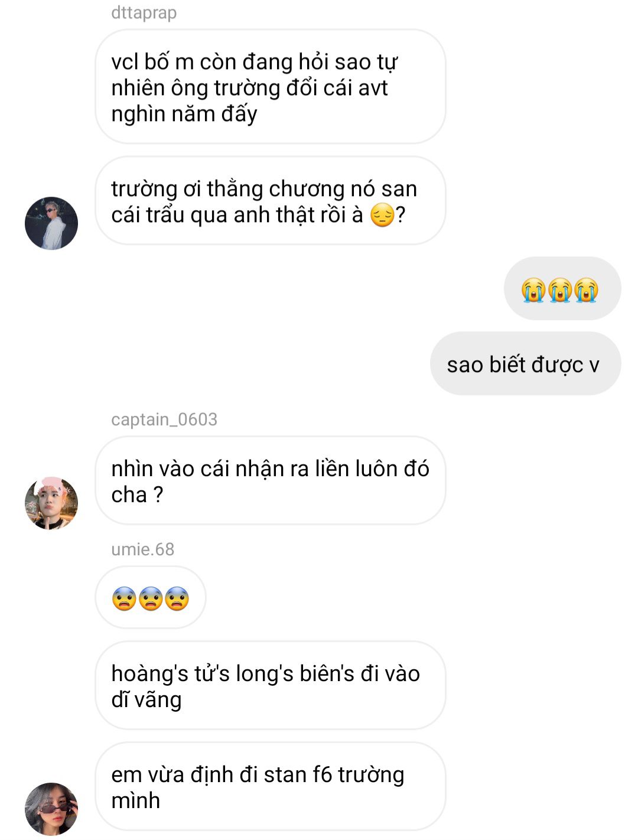Image resolution: width=638 pixels, height=840 pixels.
Task: Tap umie.68's profile picture
Action: coord(51,809)
